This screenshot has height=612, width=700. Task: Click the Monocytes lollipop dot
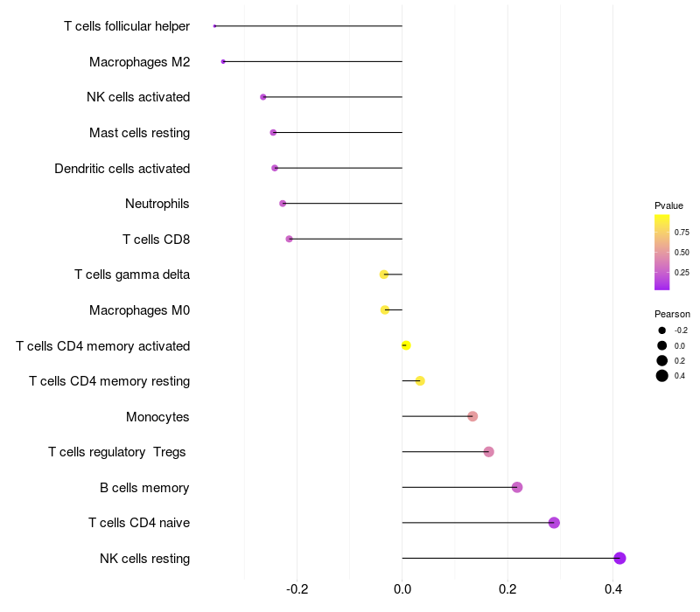pos(472,416)
